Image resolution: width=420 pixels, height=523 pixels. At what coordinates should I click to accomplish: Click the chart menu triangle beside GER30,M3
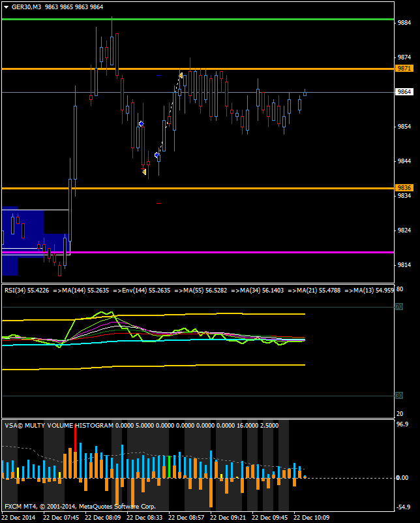pos(6,7)
